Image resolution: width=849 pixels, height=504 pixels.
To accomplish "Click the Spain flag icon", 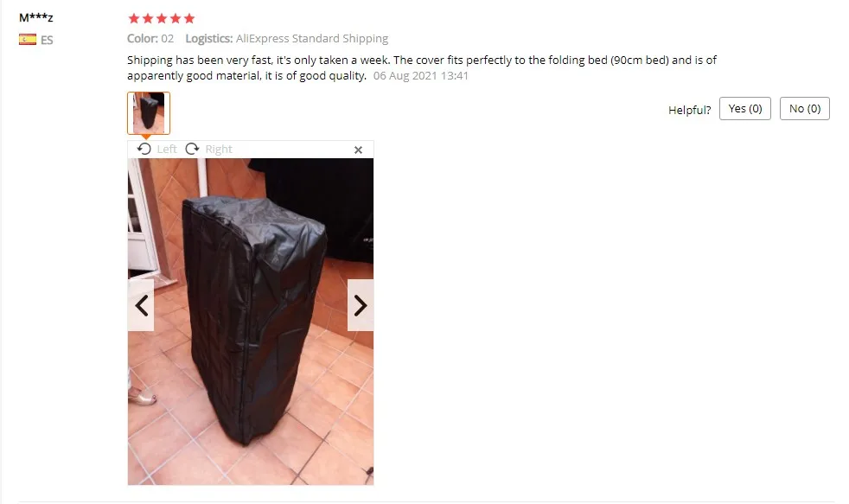I will click(28, 40).
